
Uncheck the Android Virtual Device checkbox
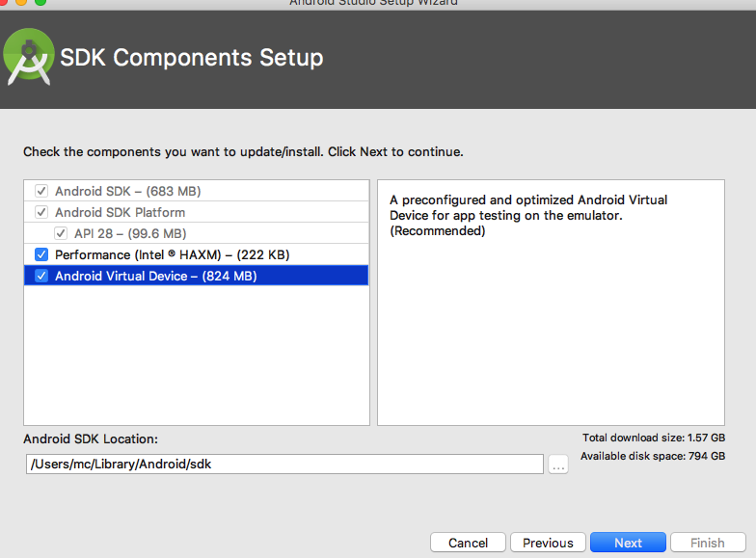point(41,276)
